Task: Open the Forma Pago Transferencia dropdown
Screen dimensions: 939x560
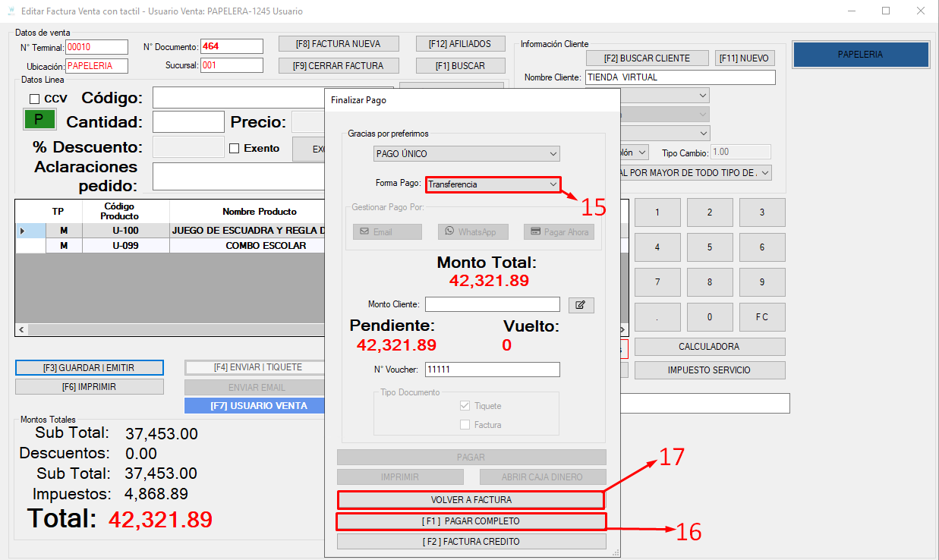Action: 493,184
